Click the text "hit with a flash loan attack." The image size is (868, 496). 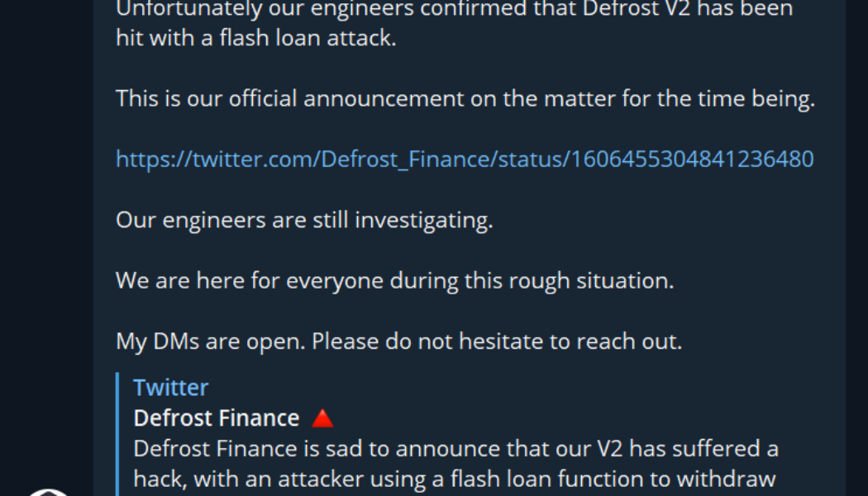[255, 38]
